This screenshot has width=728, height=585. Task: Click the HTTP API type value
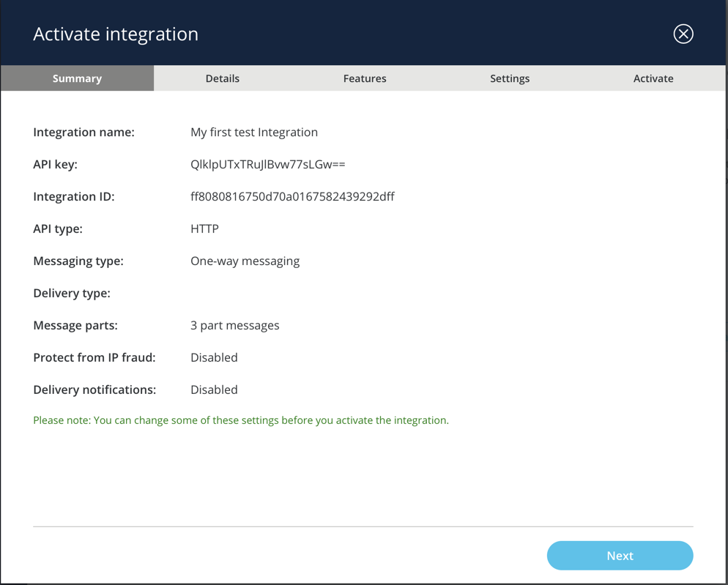[x=204, y=229]
